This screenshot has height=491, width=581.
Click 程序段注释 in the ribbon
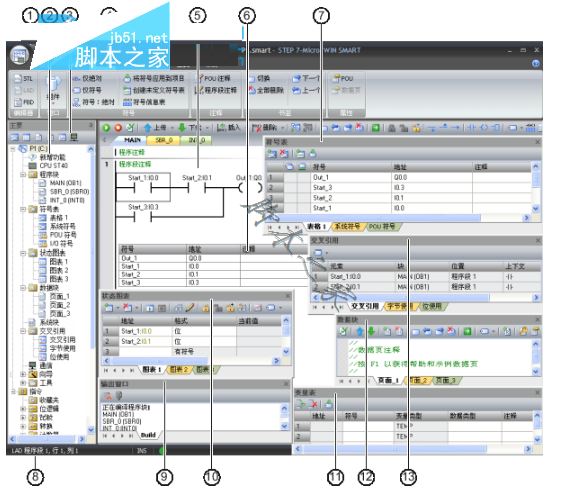(x=216, y=90)
